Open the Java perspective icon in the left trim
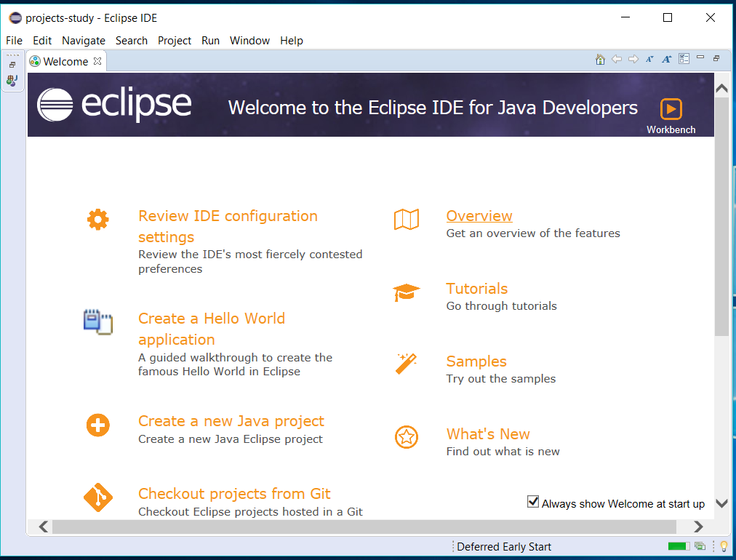This screenshot has width=736, height=560. pyautogui.click(x=12, y=81)
